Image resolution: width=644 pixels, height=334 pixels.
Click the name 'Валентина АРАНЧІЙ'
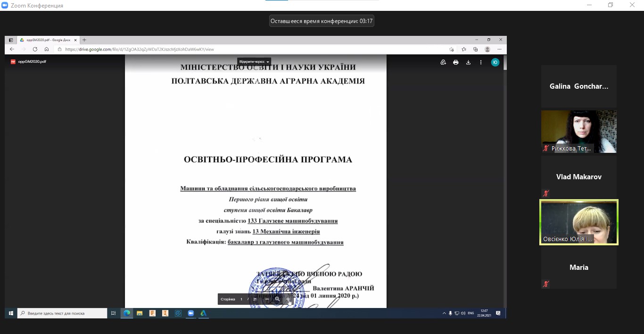(343, 288)
